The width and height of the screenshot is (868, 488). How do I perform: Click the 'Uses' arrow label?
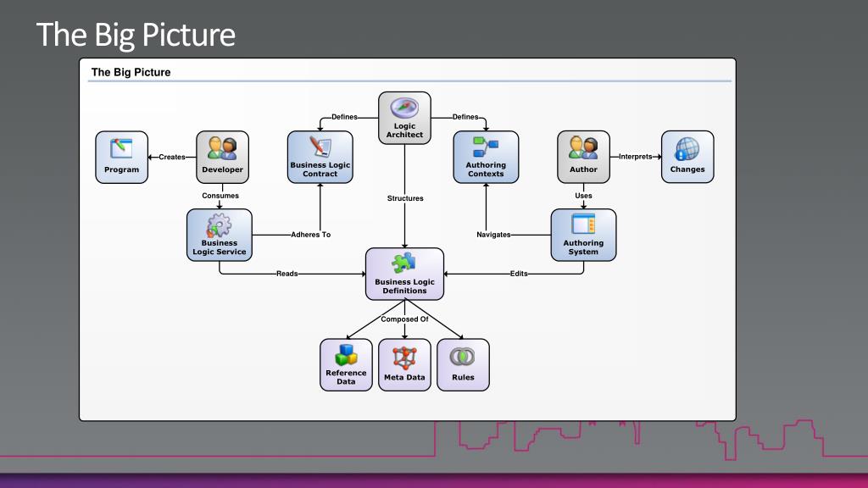[583, 196]
